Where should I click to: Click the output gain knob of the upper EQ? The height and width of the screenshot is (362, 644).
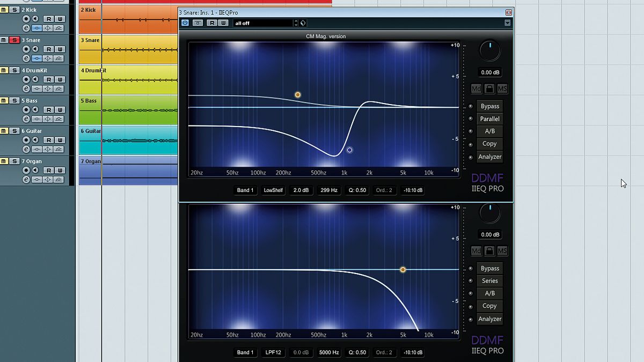(489, 50)
